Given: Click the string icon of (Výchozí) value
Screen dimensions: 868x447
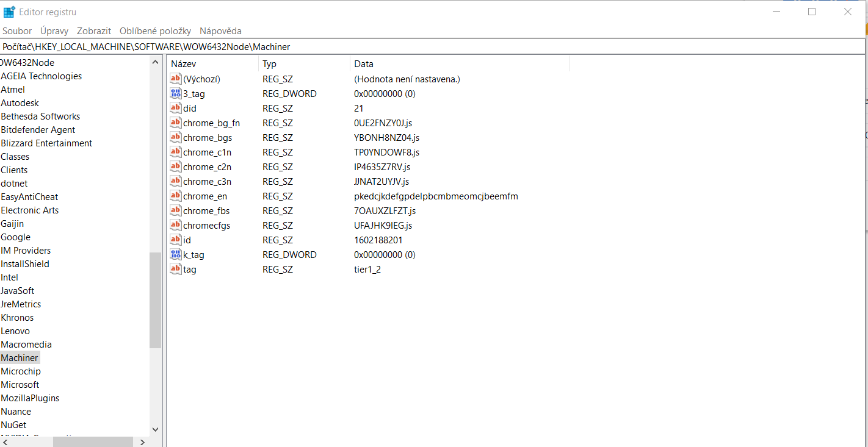Looking at the screenshot, I should click(176, 79).
